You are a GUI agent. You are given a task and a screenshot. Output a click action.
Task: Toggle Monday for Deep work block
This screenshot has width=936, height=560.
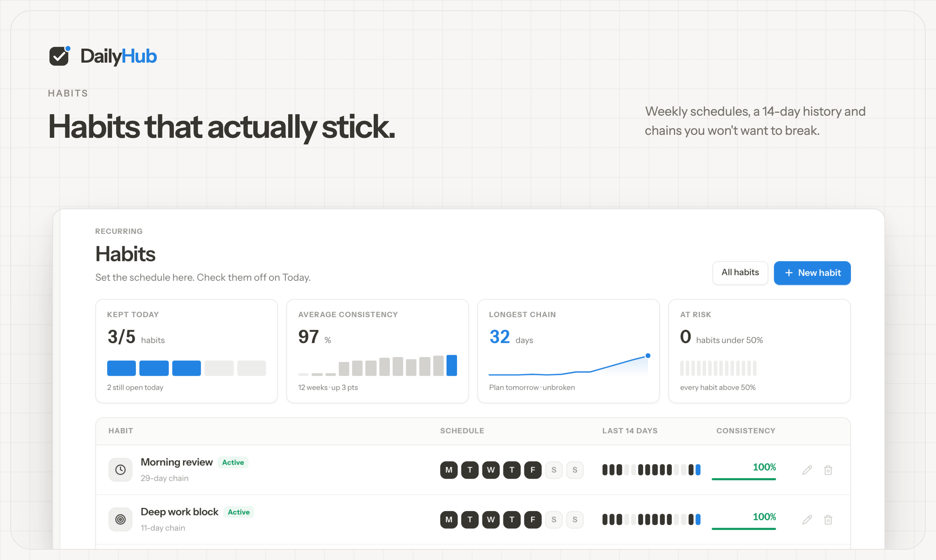click(449, 519)
